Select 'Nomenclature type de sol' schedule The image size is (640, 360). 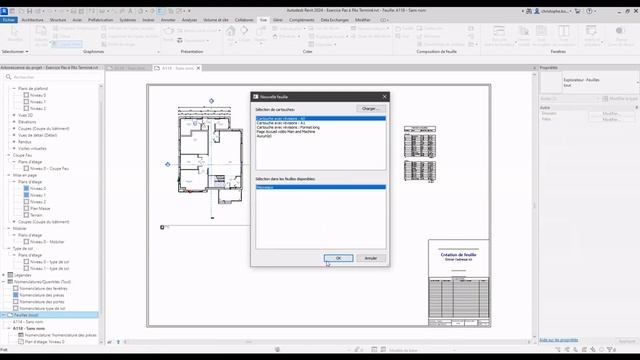(42, 308)
